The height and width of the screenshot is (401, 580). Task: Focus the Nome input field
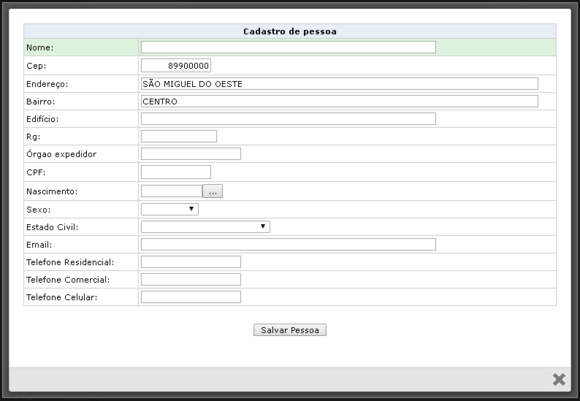288,47
